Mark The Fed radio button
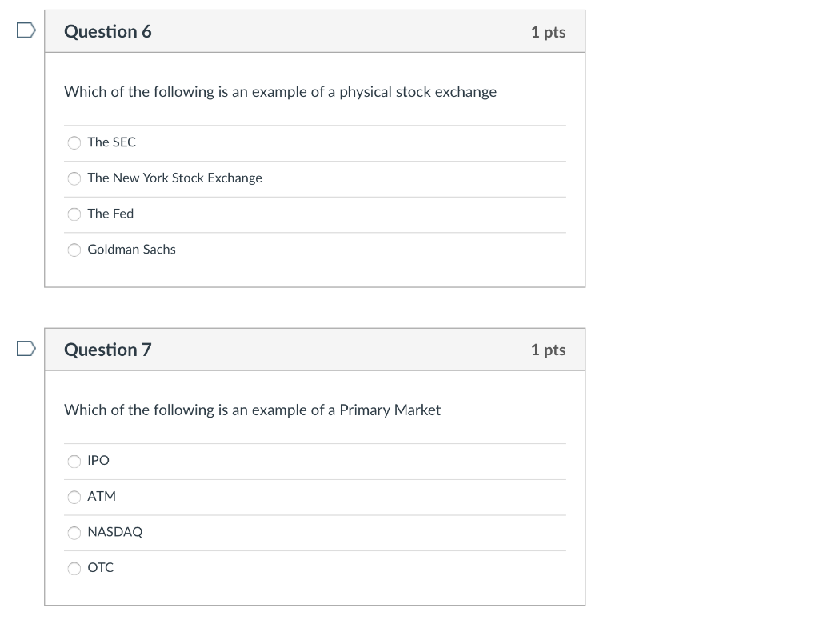The width and height of the screenshot is (819, 644). pos(74,214)
